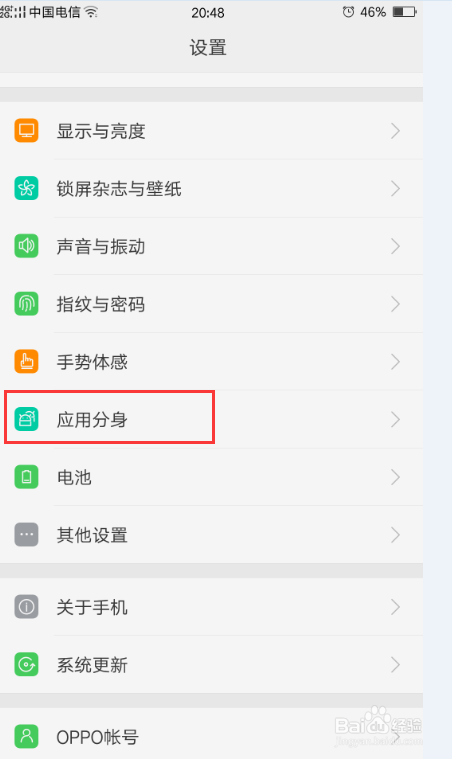Open 其他设置 entry
452x759 pixels.
(x=211, y=535)
